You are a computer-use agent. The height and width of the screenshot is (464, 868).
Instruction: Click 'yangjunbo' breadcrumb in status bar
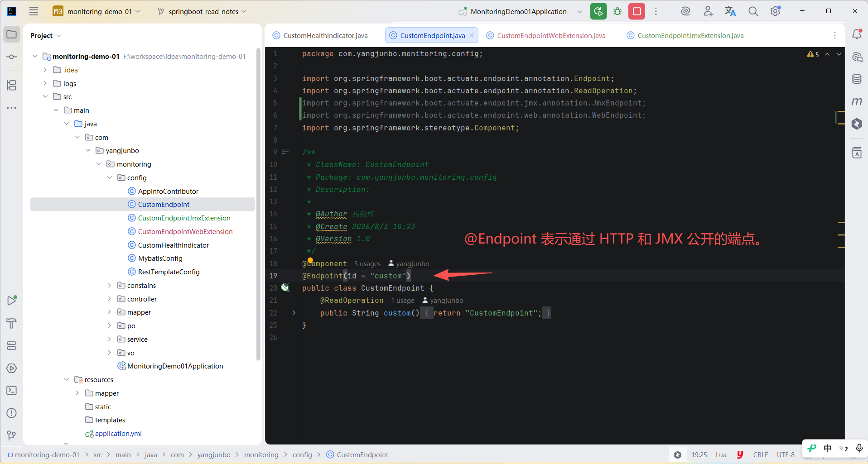pos(214,454)
